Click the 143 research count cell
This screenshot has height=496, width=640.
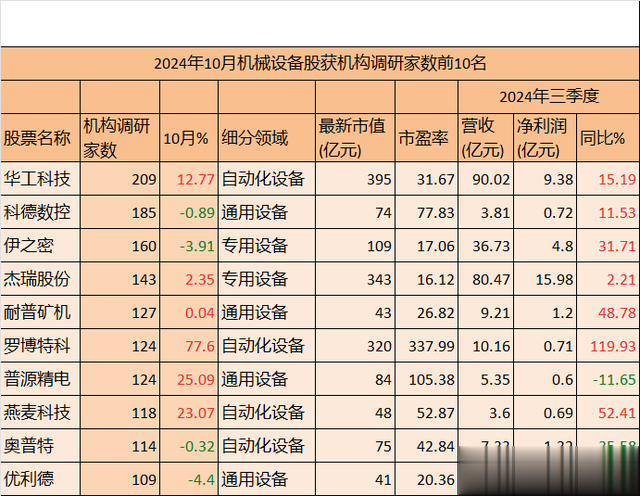[x=120, y=279]
